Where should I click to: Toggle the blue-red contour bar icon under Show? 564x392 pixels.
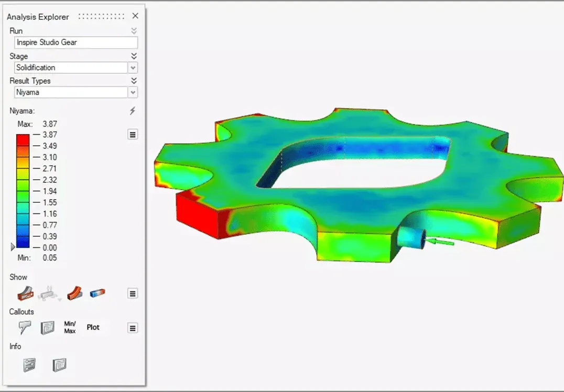(97, 293)
